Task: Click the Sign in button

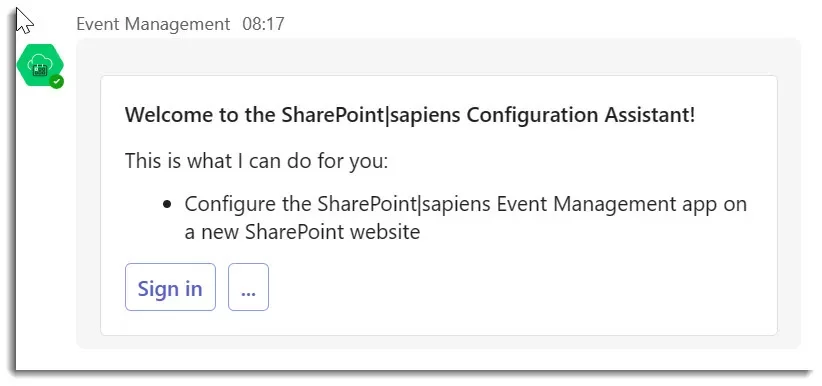Action: 170,287
